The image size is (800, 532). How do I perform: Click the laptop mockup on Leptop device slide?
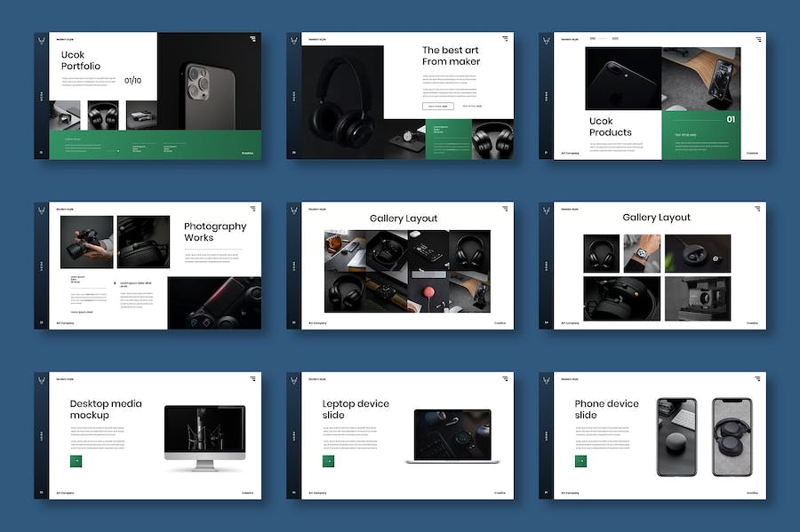tap(452, 435)
